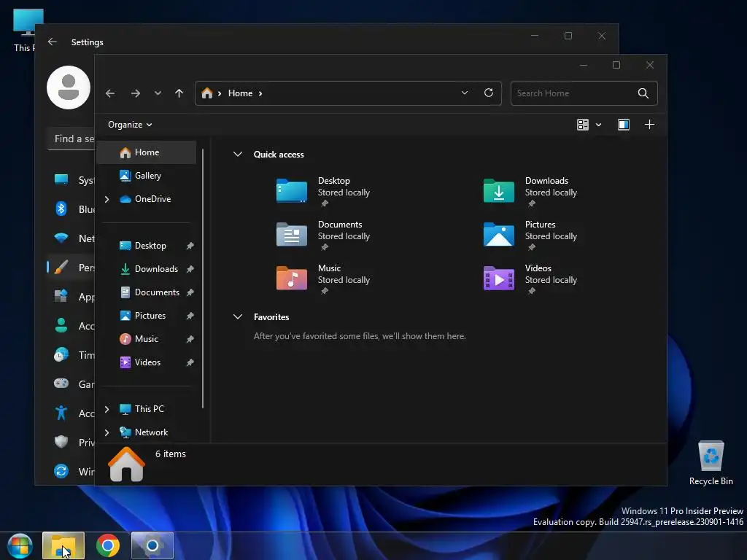This screenshot has height=560, width=747.
Task: Open Network category in Settings sidebar
Action: tap(71, 238)
